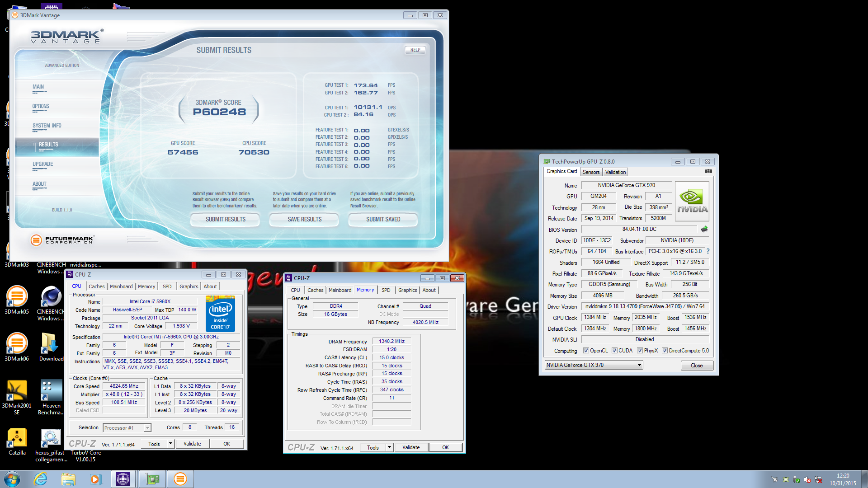Open Caches tab in CPU-Z Memory window
The height and width of the screenshot is (488, 868).
tap(315, 290)
